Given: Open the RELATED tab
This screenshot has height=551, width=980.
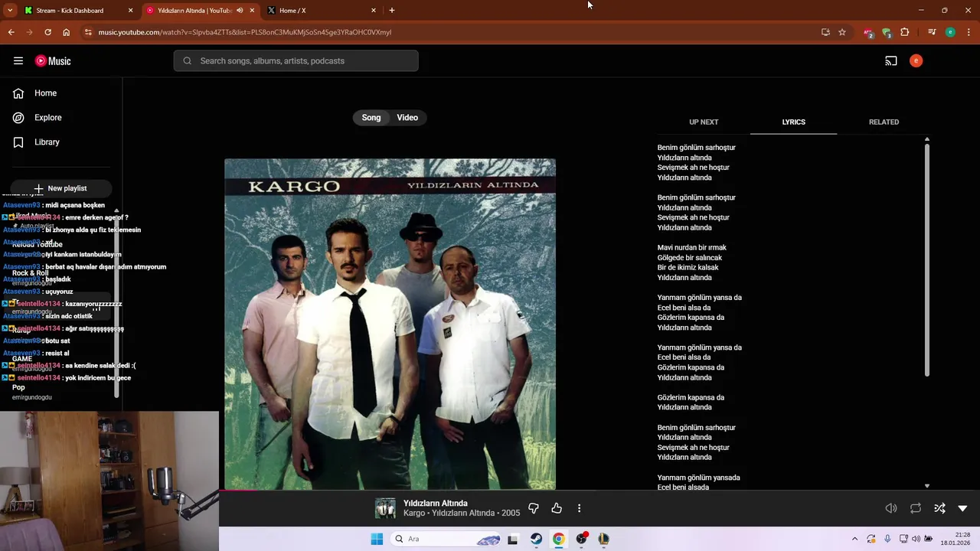Looking at the screenshot, I should coord(884,122).
